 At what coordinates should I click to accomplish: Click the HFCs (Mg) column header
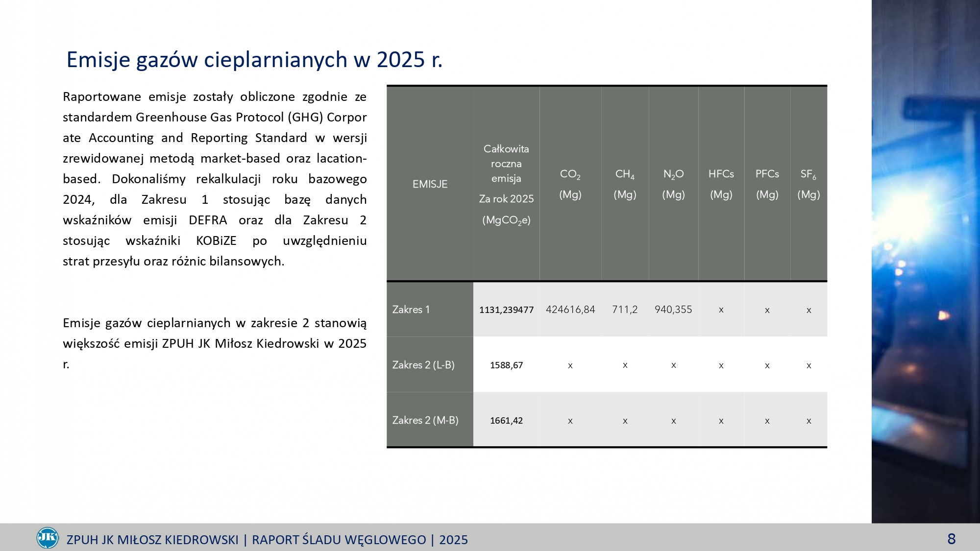tap(721, 184)
